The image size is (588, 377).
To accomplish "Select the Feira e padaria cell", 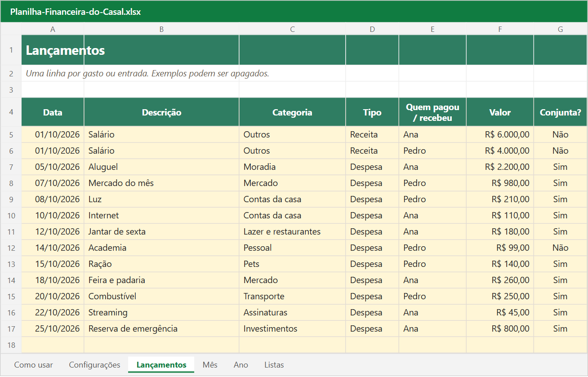I will 161,280.
